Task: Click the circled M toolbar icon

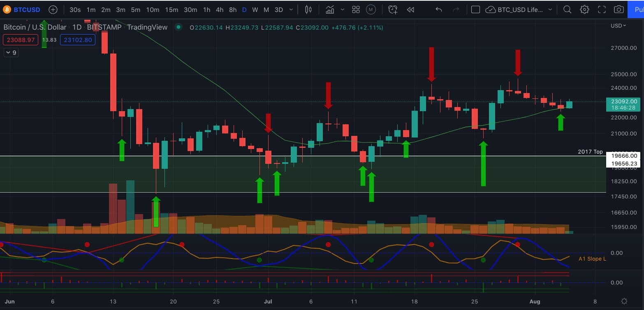Action: 371,9
